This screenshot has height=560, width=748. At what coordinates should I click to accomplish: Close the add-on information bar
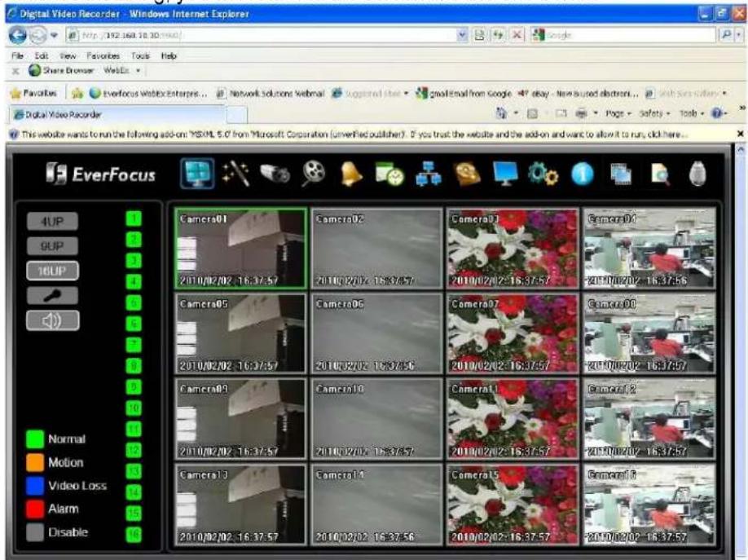pyautogui.click(x=740, y=134)
